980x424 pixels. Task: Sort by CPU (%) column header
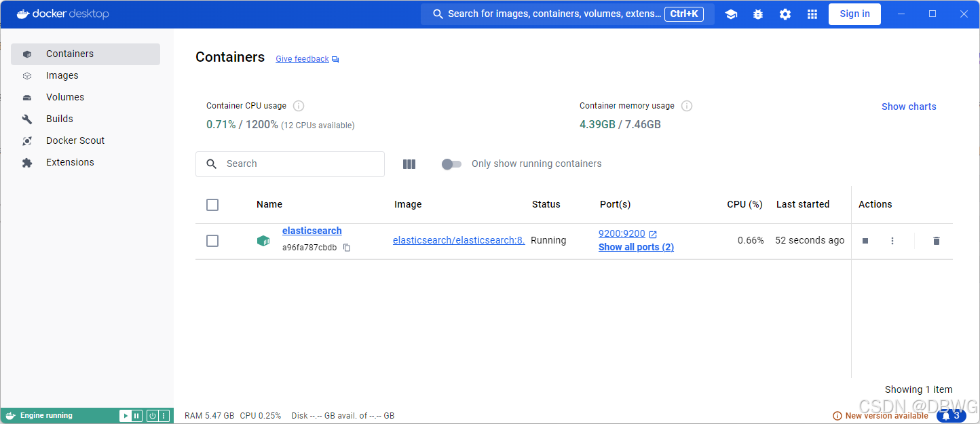[x=745, y=205]
